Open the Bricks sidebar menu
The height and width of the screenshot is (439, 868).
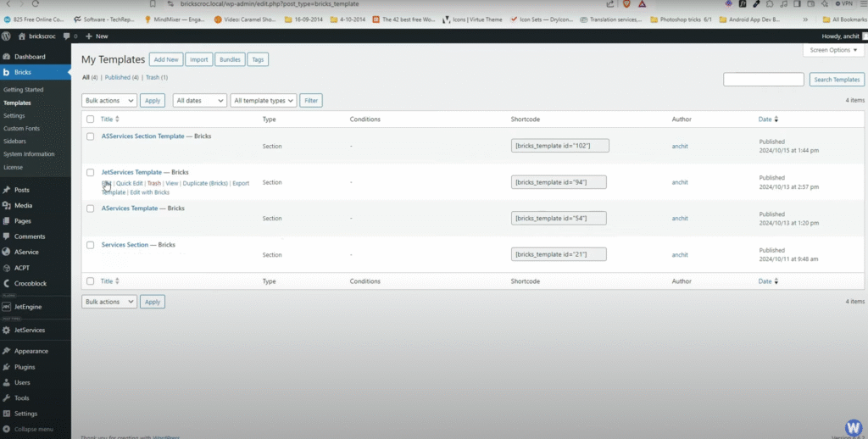(23, 72)
